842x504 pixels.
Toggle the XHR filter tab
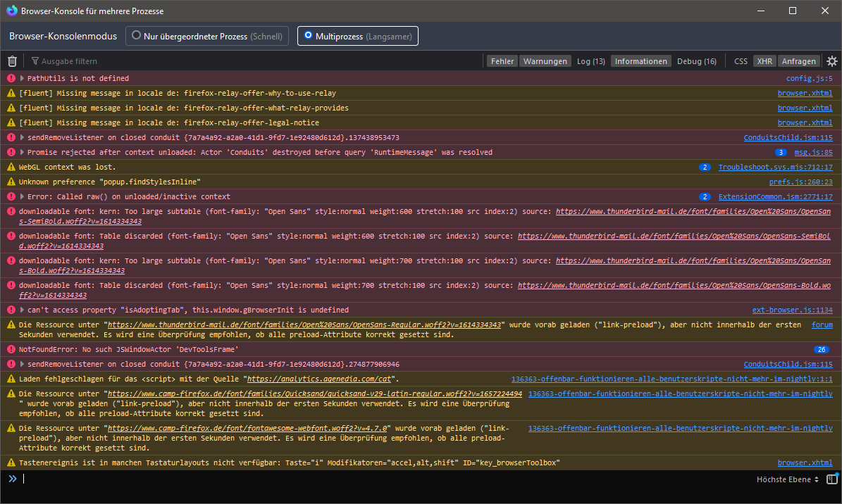coord(764,61)
